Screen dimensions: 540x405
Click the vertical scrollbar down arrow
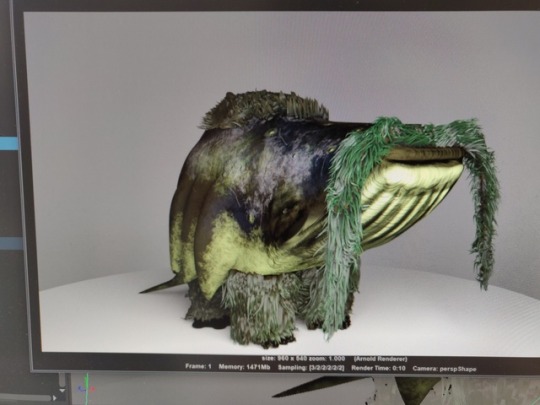pos(62,390)
